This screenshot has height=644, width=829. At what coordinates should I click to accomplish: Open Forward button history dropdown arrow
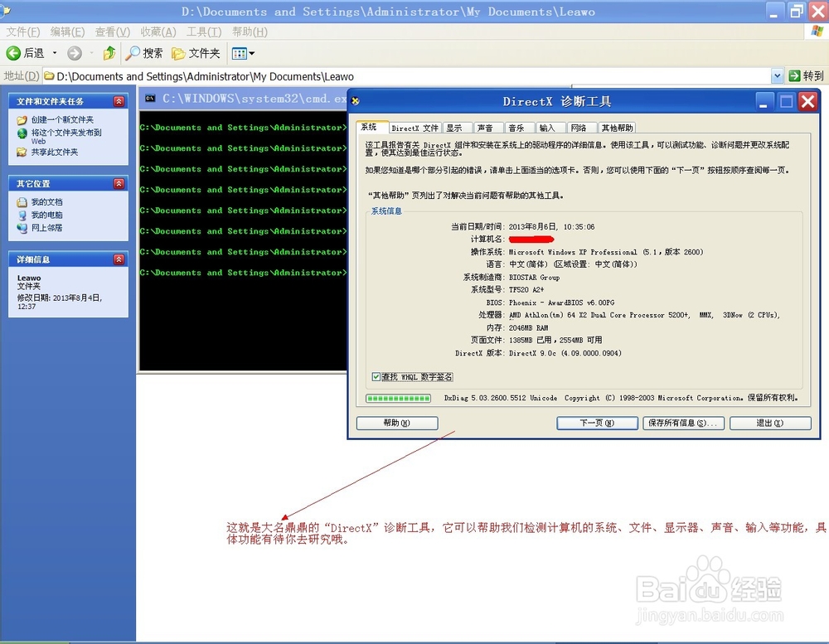[x=91, y=53]
